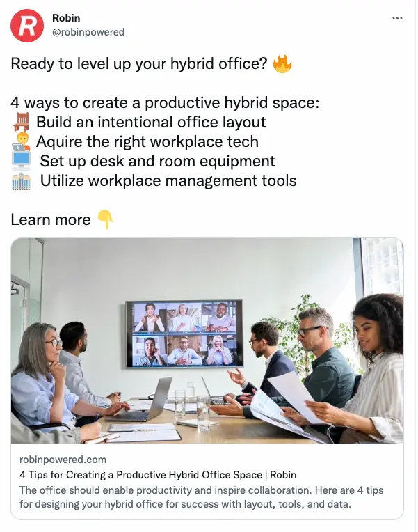The height and width of the screenshot is (532, 418).
Task: Click the pointing-down hand emoji
Action: (105, 219)
